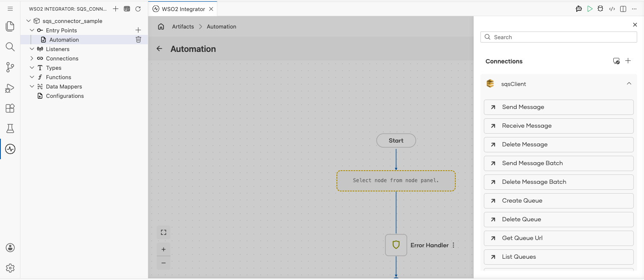Viewport: 644px width, 280px height.
Task: Click the icon left of the sidebar refresh button
Action: (126, 9)
